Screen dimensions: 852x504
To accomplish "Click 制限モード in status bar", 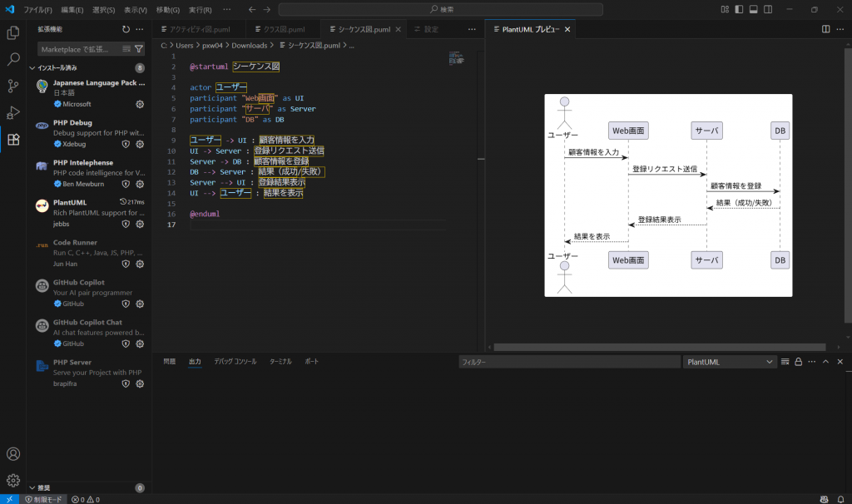I will (44, 500).
